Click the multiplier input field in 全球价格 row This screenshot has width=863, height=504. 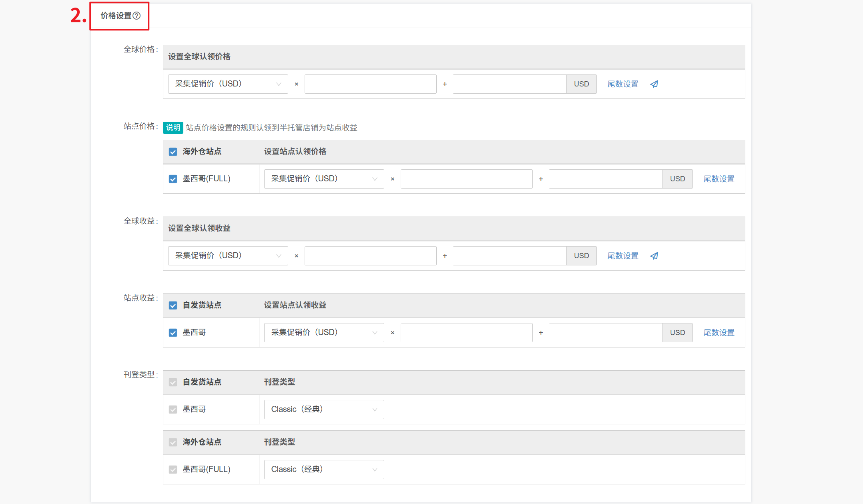click(370, 84)
